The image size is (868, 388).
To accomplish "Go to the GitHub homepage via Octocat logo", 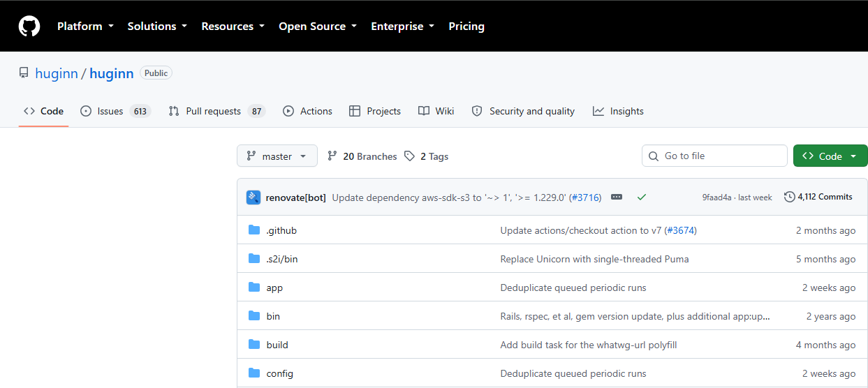I will (29, 27).
